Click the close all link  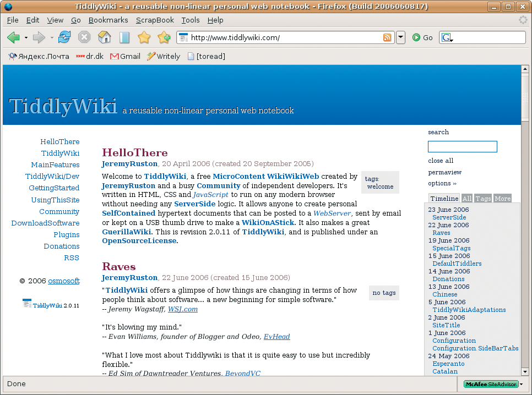click(x=441, y=161)
